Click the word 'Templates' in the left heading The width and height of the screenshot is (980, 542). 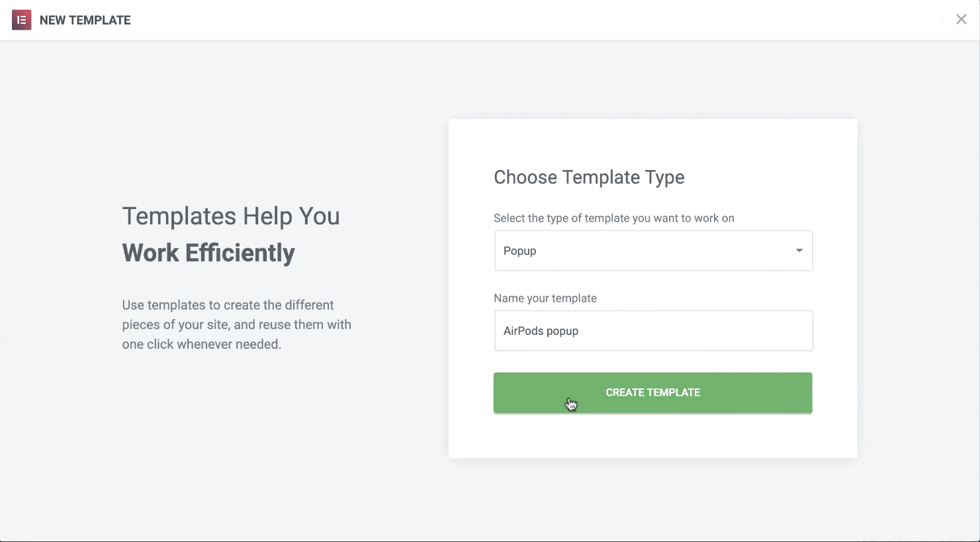[x=179, y=216]
